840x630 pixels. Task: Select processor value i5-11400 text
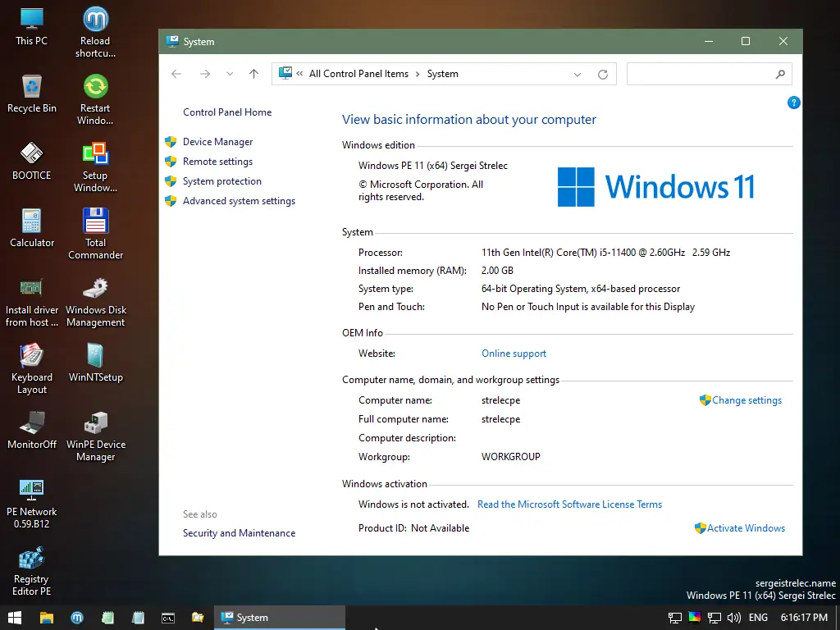(605, 253)
